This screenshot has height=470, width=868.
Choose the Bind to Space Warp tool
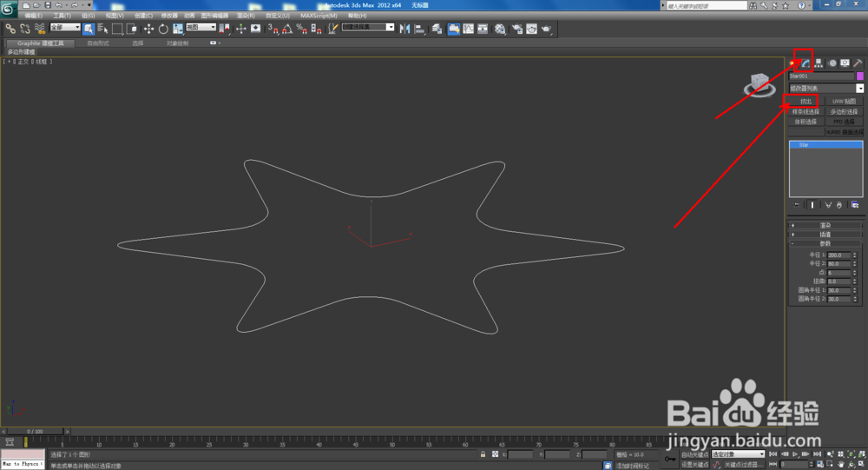(x=40, y=29)
